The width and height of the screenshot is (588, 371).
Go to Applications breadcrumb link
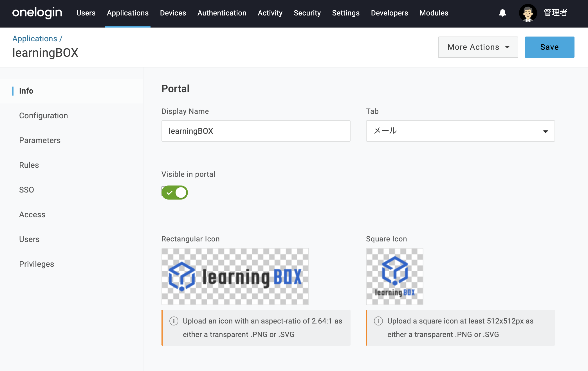(x=35, y=39)
